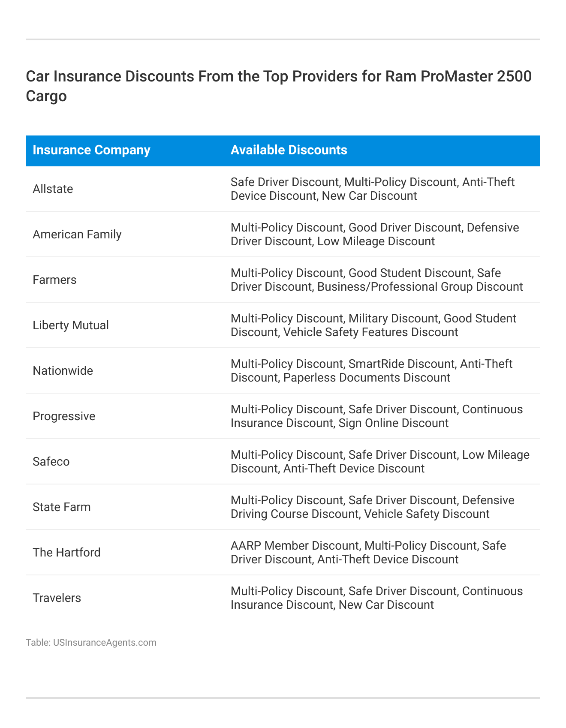Select The Hartford company name
The height and width of the screenshot is (728, 566).
pyautogui.click(x=66, y=553)
